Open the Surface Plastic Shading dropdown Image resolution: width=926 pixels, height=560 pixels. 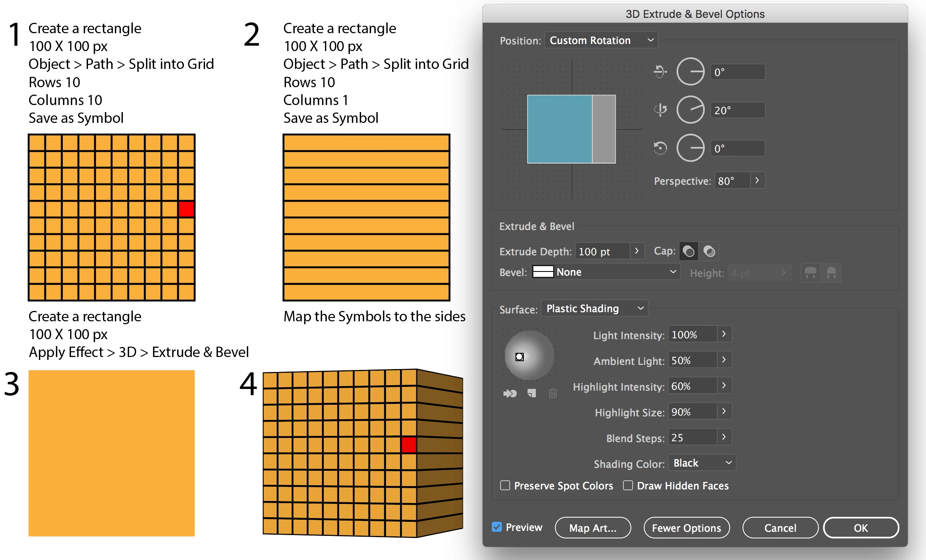[594, 308]
